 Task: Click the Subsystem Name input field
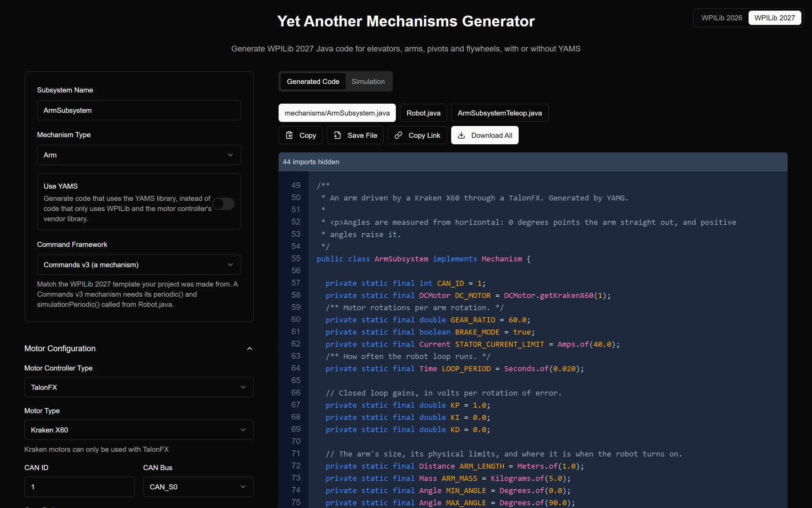139,110
